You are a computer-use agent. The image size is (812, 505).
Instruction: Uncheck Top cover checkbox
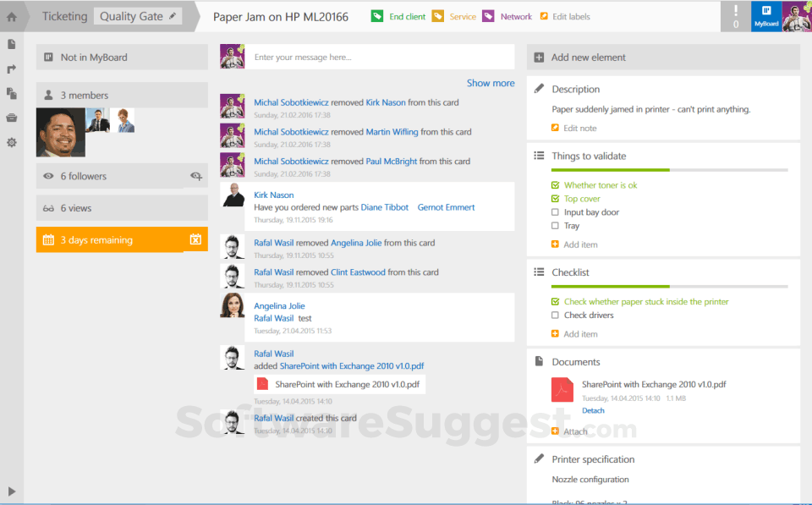[555, 199]
